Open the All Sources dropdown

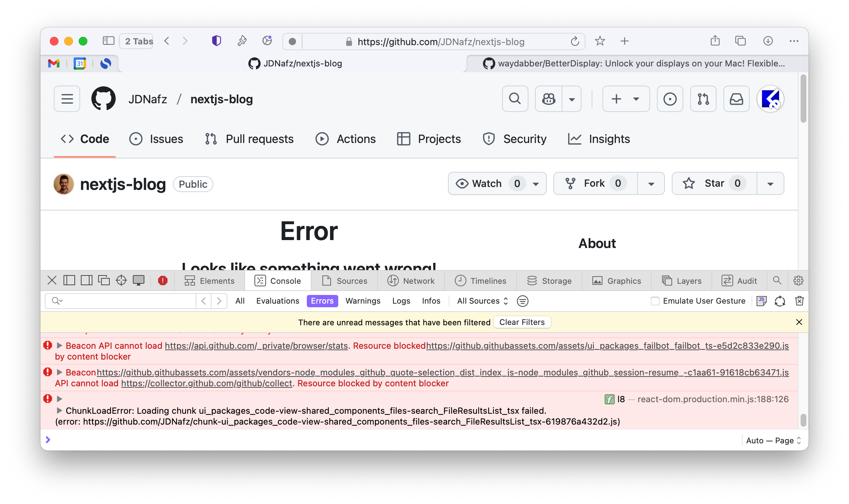(482, 301)
